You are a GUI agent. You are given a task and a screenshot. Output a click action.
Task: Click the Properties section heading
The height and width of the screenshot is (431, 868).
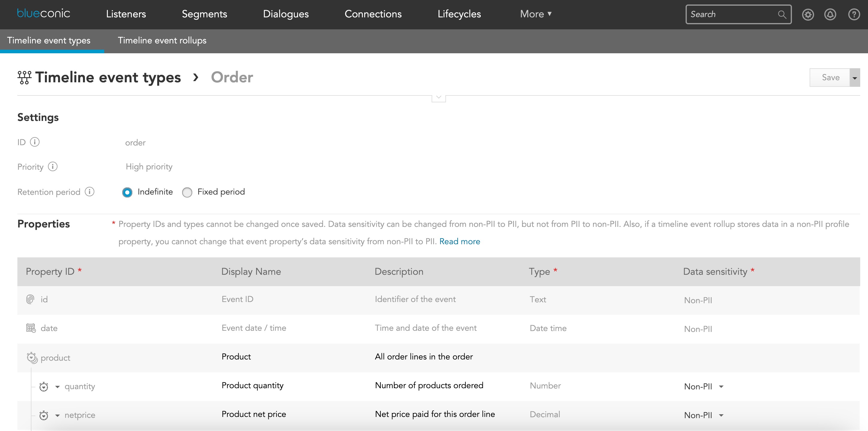coord(43,224)
